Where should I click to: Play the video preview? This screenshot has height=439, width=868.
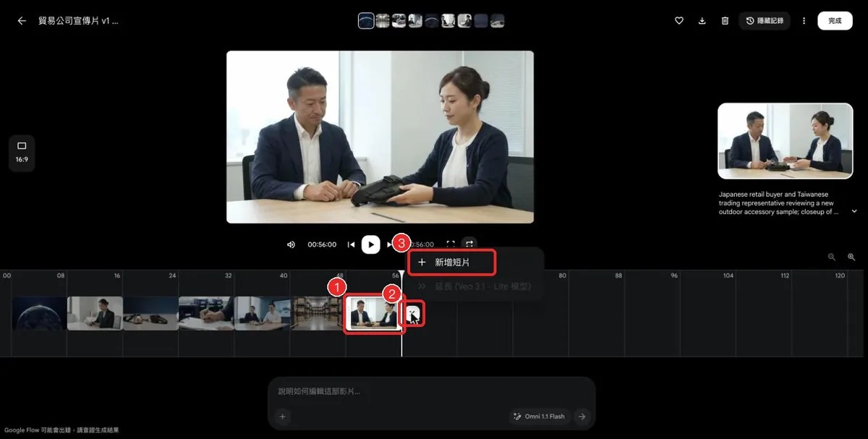pos(370,244)
